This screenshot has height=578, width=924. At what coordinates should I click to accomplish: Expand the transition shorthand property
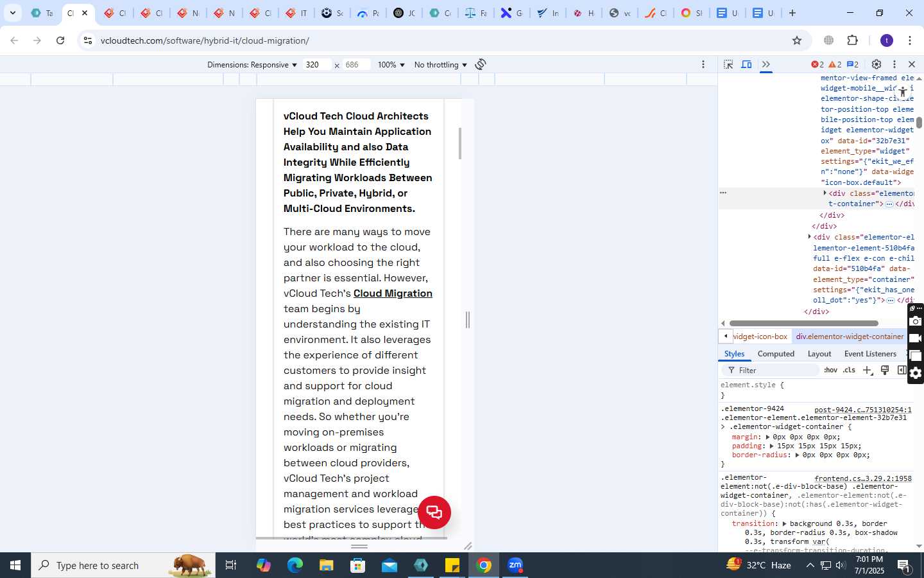785,524
